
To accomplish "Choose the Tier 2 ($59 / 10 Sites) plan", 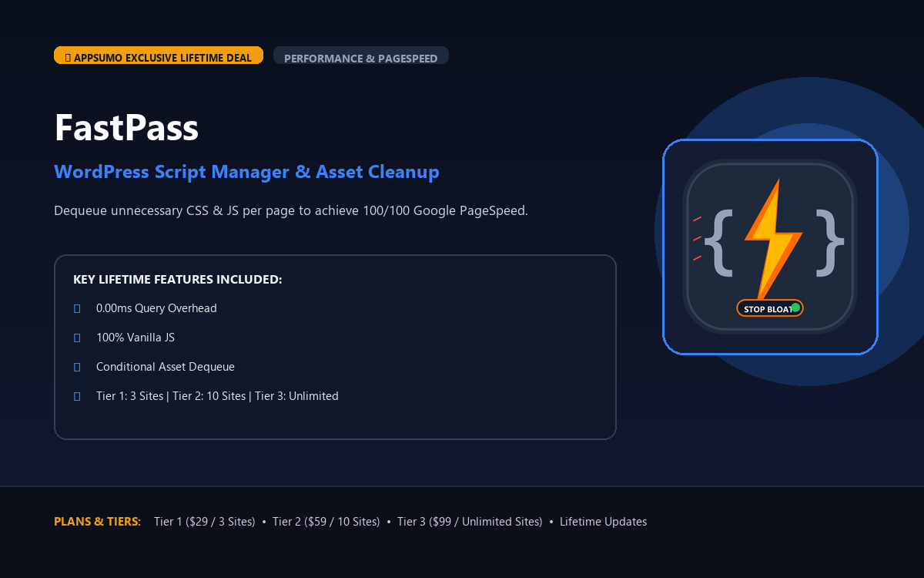I will (326, 522).
